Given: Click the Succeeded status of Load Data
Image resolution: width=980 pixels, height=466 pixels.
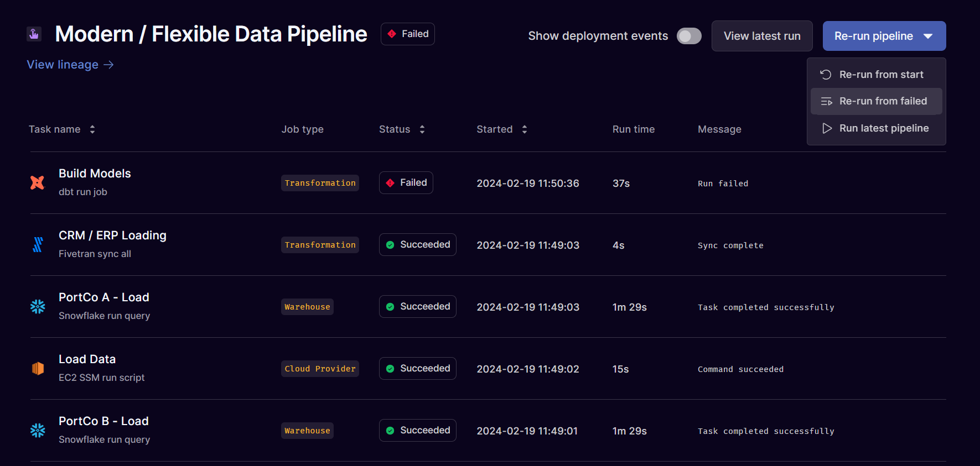Looking at the screenshot, I should 418,368.
